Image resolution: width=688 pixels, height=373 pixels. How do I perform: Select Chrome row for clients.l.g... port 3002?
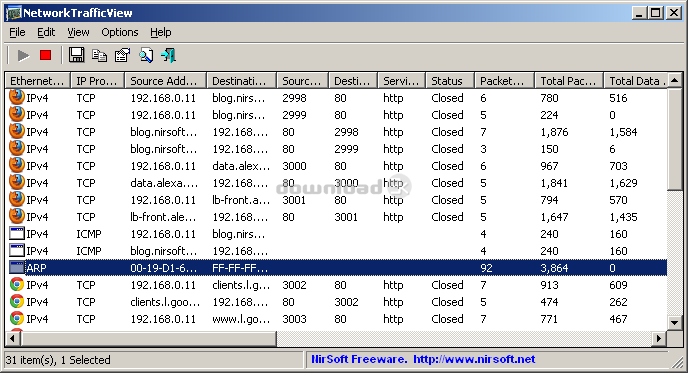[x=337, y=285]
